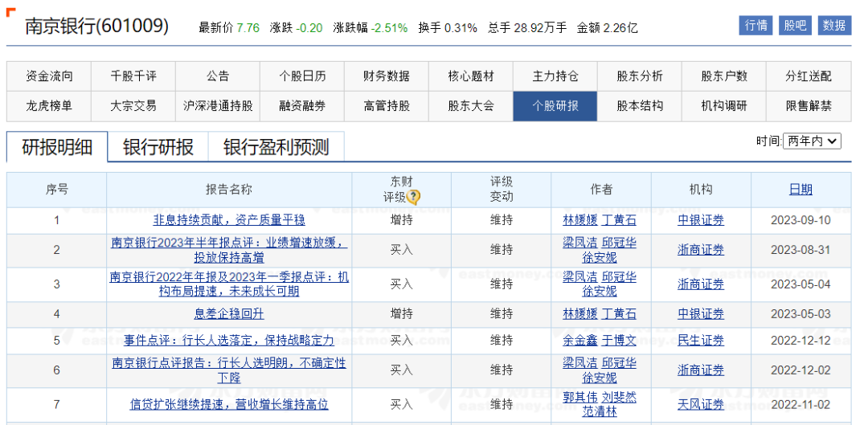This screenshot has height=425, width=868.
Task: Go to the 分红送配 menu item
Action: 809,76
